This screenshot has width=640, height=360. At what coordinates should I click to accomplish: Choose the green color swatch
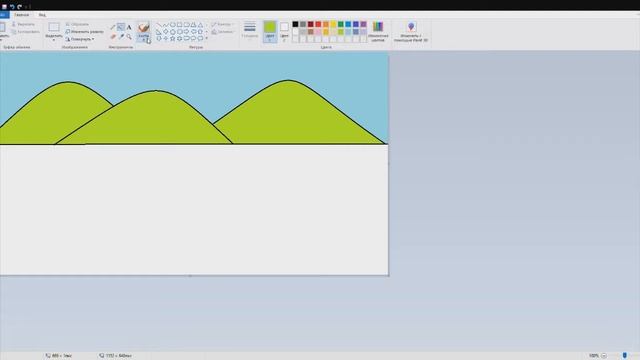pos(341,24)
